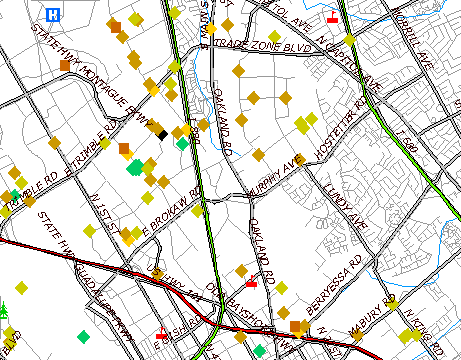Select the yellow diamond above Trade Zone Blvd
461x360 pixels.
(x=274, y=36)
